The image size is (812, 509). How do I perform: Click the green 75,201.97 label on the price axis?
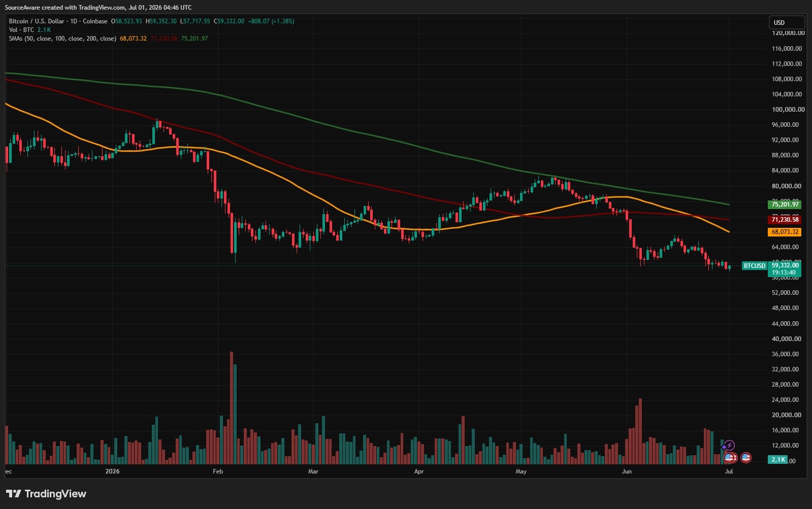[x=785, y=205]
